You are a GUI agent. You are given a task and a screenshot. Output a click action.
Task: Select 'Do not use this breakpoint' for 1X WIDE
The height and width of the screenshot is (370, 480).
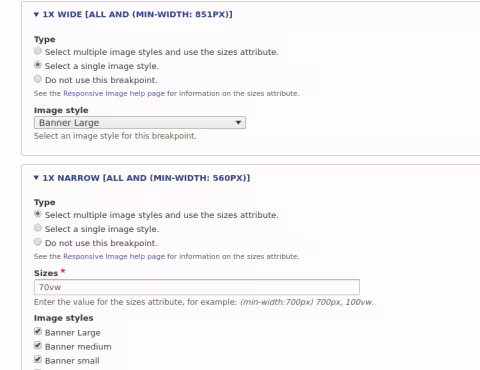38,79
